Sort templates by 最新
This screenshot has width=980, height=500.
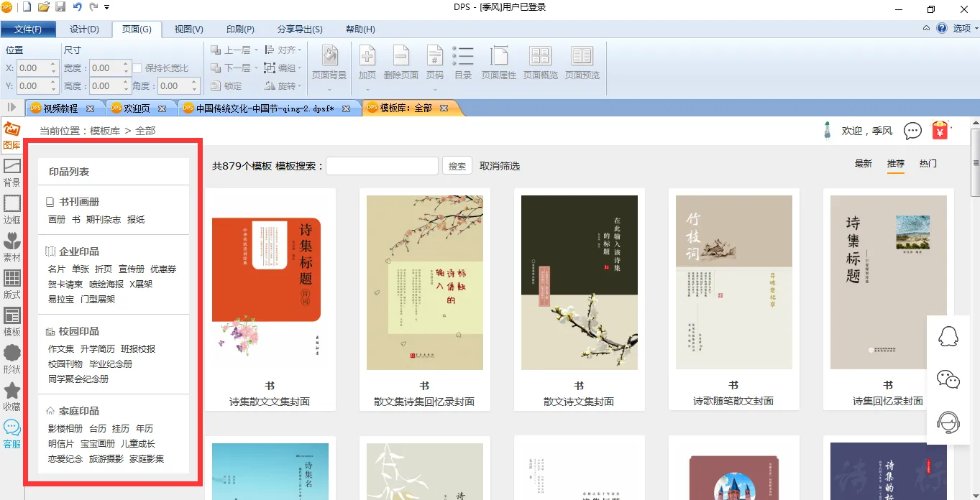click(864, 164)
